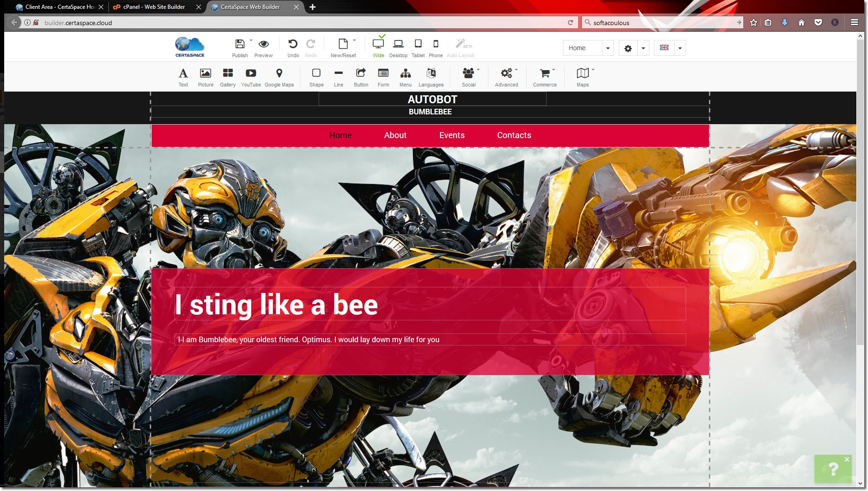Open the browser hamburger menu

coord(855,22)
